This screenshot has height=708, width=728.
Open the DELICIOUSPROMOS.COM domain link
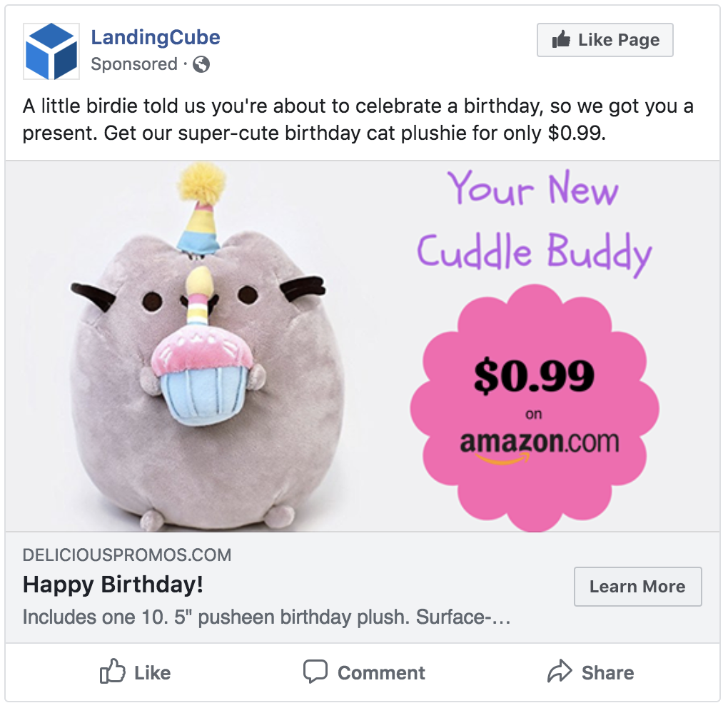pyautogui.click(x=127, y=555)
